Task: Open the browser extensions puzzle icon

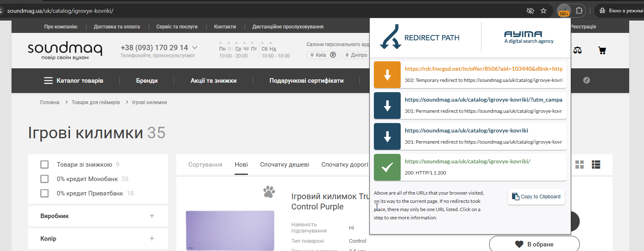Action: coord(579,11)
